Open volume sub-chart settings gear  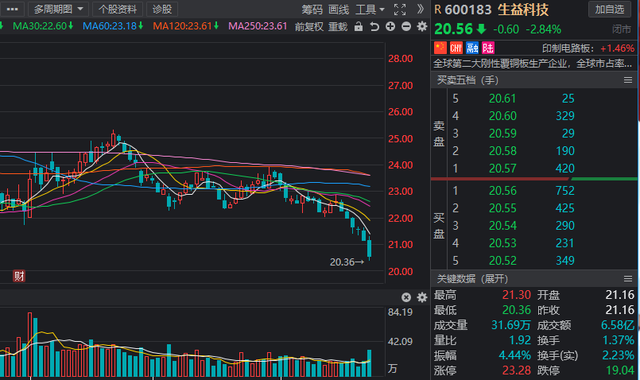[422, 297]
